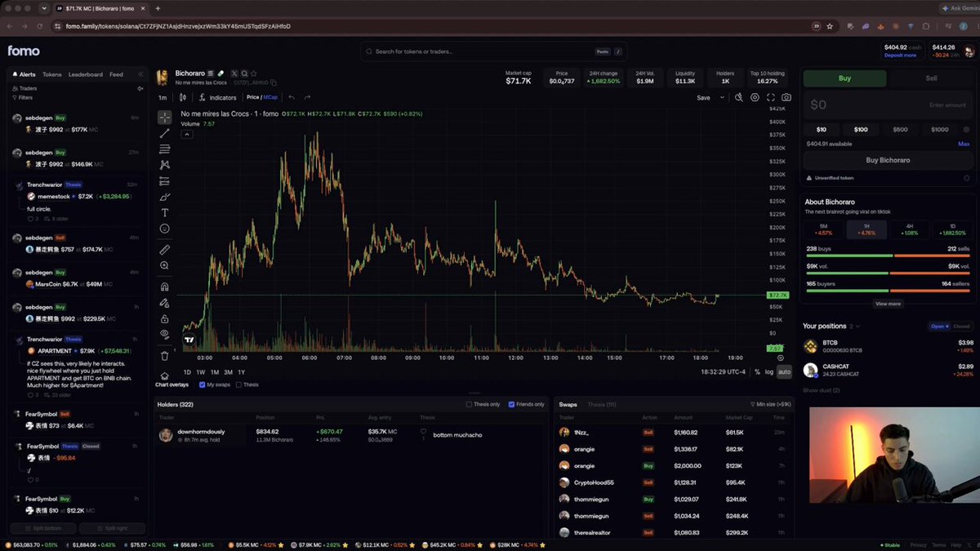
Task: Open chart quick search icon
Action: pos(738,97)
